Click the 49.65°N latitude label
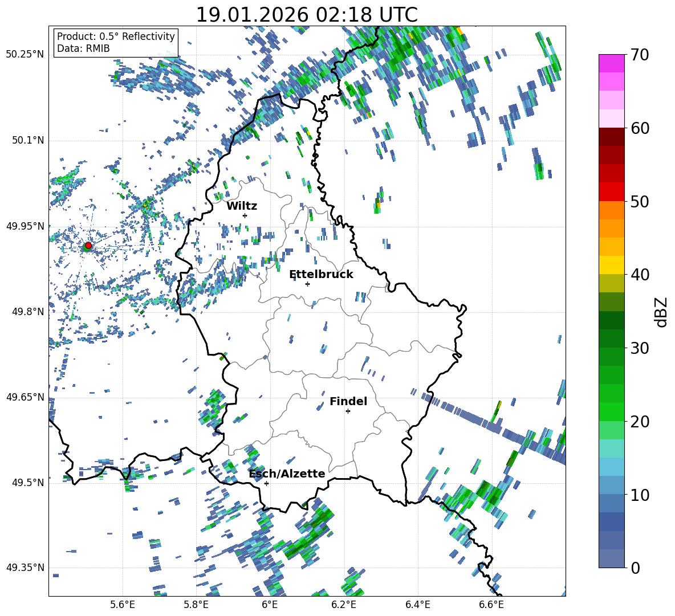Image resolution: width=675 pixels, height=616 pixels. [25, 397]
